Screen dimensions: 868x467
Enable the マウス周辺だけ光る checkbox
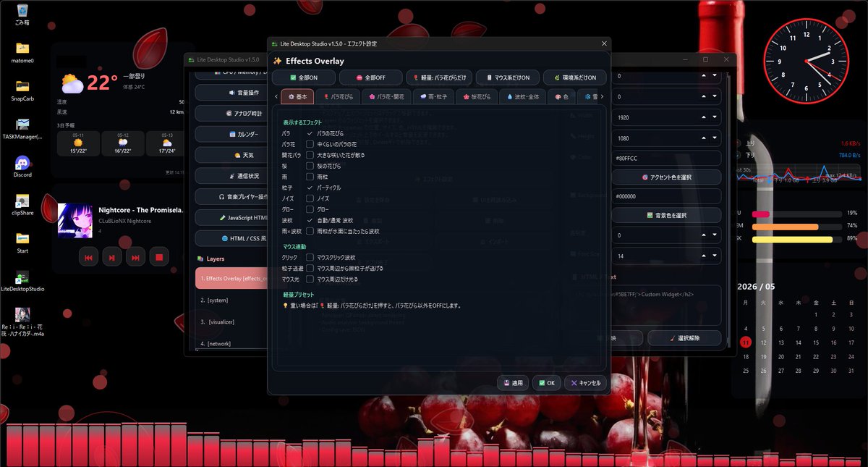[310, 279]
